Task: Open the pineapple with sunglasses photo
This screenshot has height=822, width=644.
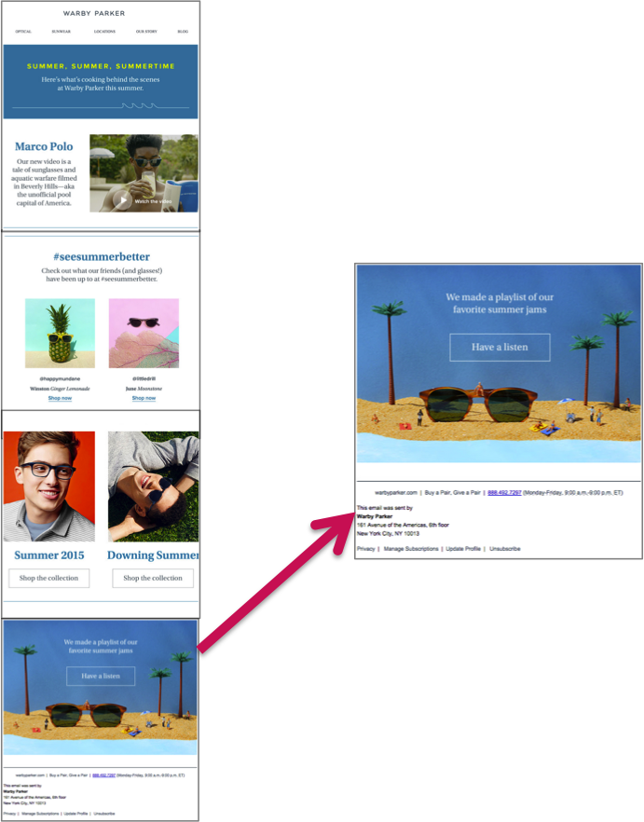Action: pyautogui.click(x=60, y=333)
